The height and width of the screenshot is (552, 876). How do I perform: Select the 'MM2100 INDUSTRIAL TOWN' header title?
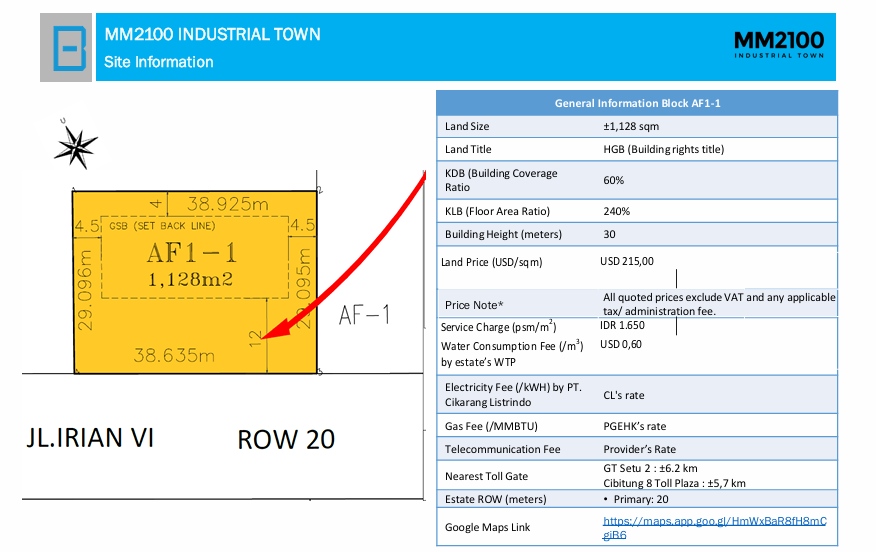point(212,35)
